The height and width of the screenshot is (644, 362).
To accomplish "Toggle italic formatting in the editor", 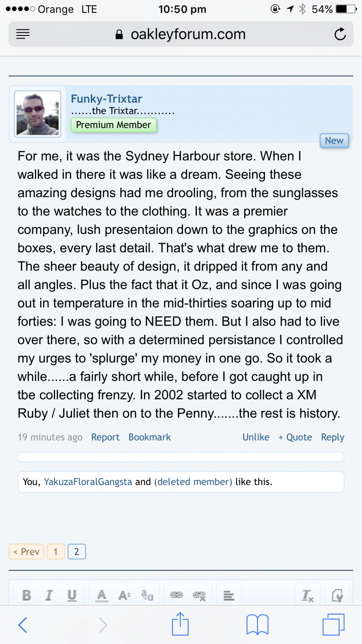I will (x=49, y=595).
